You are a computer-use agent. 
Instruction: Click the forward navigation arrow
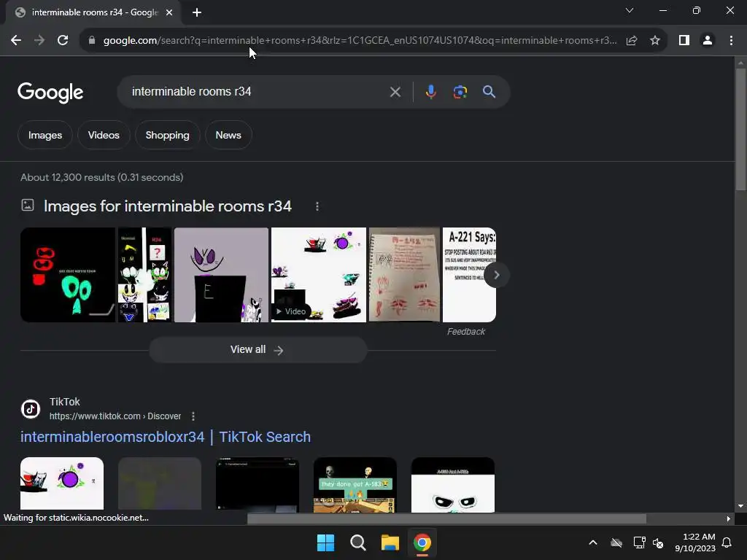(39, 41)
